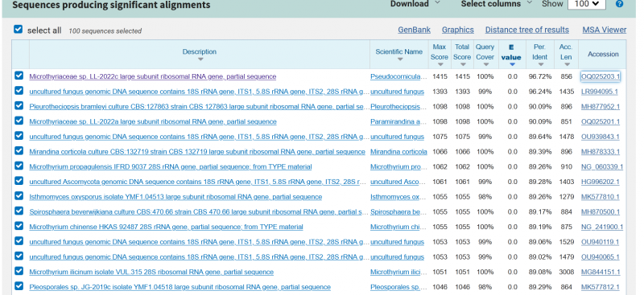Uncheck the Isthmomyces oxysporus row checkbox
The image size is (644, 295).
pos(19,195)
